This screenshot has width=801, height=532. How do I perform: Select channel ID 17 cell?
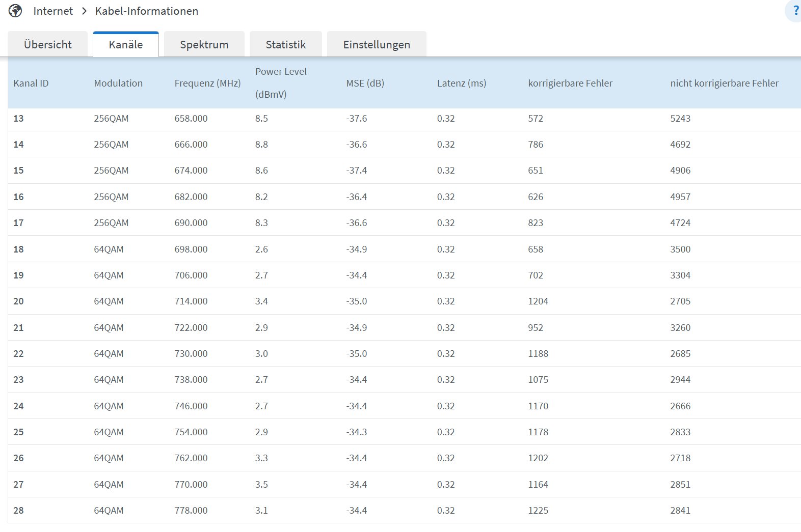(18, 223)
